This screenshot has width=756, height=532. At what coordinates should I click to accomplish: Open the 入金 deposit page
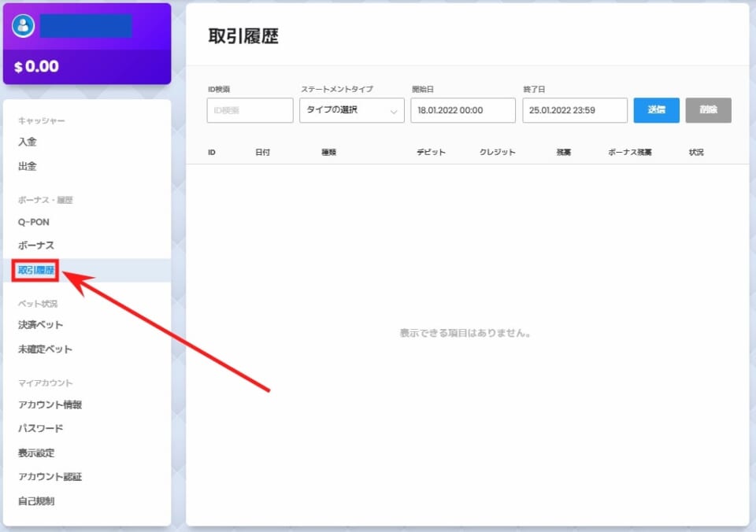pos(28,142)
